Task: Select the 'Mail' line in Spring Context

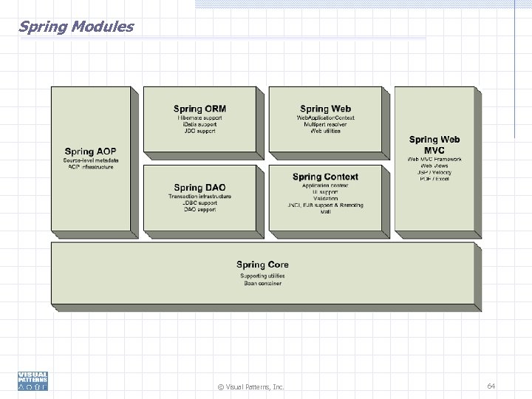Action: click(x=325, y=212)
